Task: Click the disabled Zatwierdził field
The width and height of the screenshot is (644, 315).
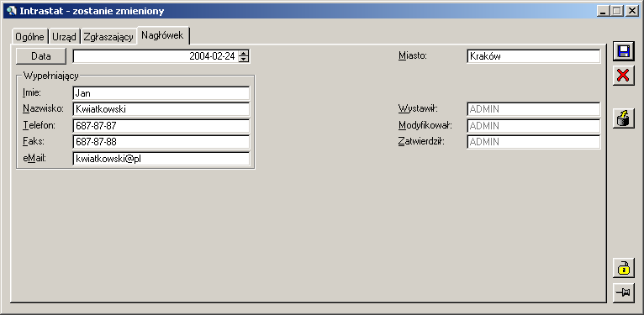Action: pyautogui.click(x=534, y=142)
